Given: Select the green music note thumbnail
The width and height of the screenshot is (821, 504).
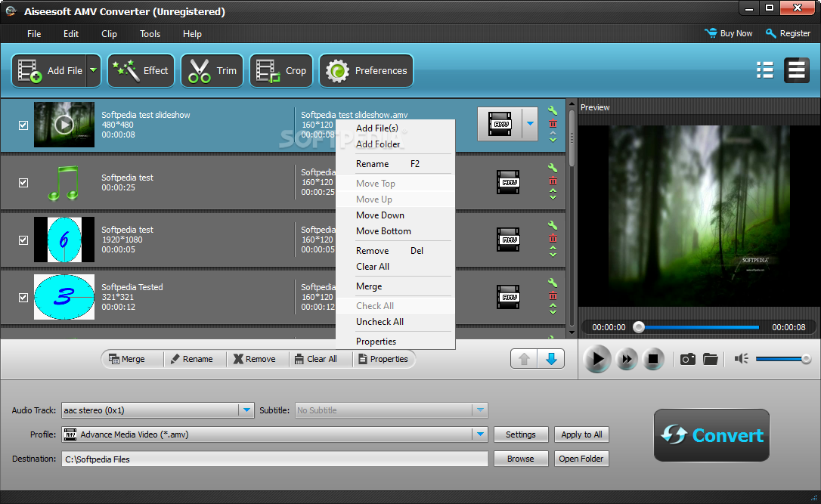Looking at the screenshot, I should tap(64, 183).
